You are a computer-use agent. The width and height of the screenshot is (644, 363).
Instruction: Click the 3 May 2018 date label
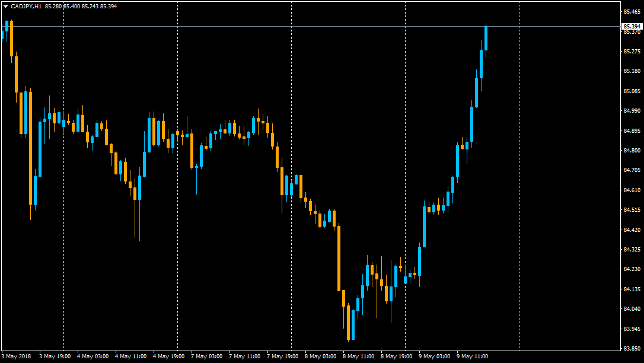click(16, 356)
